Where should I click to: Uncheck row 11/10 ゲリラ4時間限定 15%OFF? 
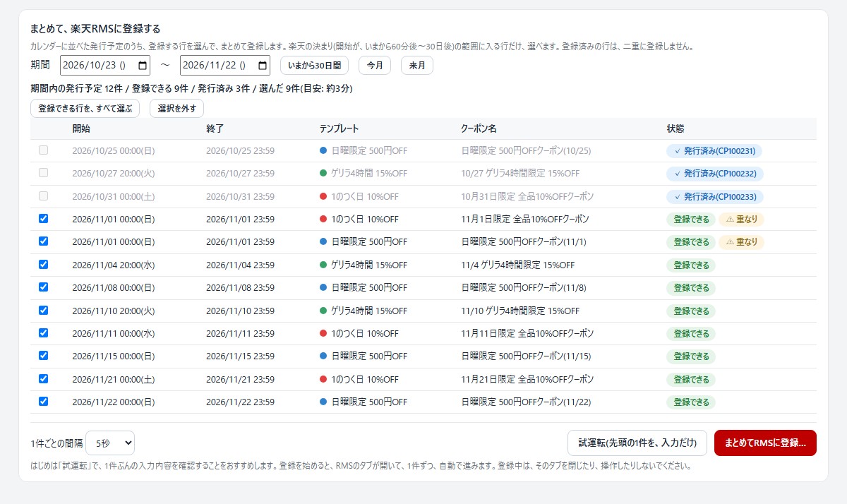coord(44,311)
